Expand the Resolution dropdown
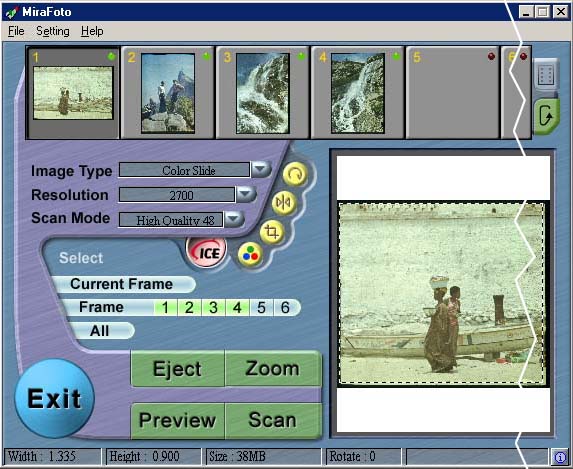Viewport: 573px width, 469px height. click(x=246, y=194)
